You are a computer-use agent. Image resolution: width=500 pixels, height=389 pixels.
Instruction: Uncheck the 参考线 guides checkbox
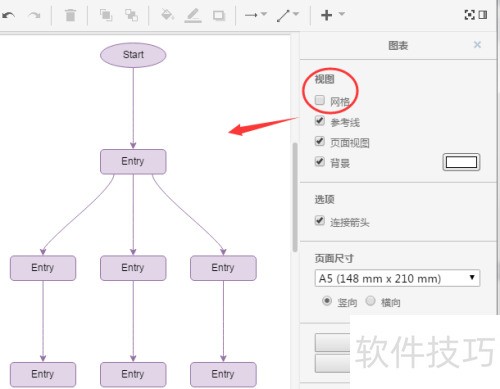pos(320,121)
